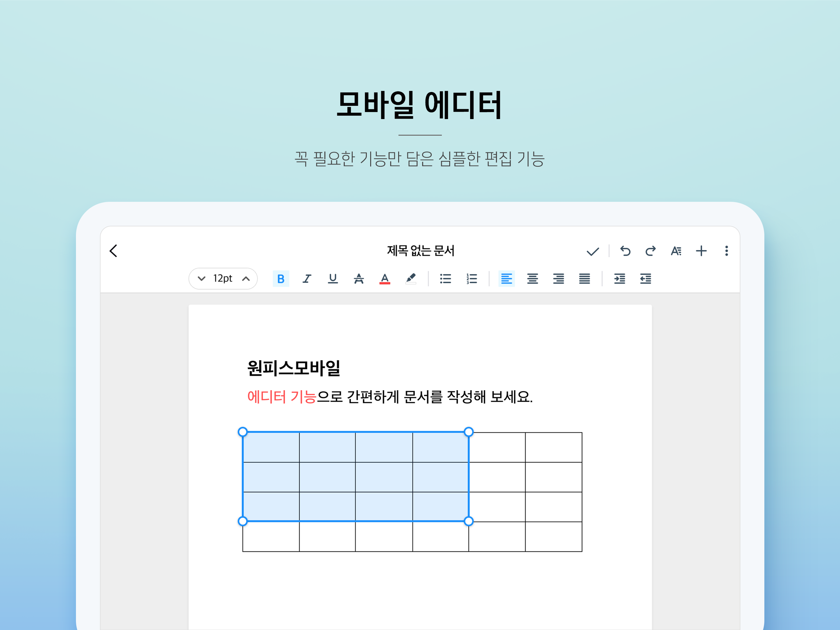Image resolution: width=840 pixels, height=630 pixels.
Task: Decrease paragraph indent
Action: [x=646, y=279]
